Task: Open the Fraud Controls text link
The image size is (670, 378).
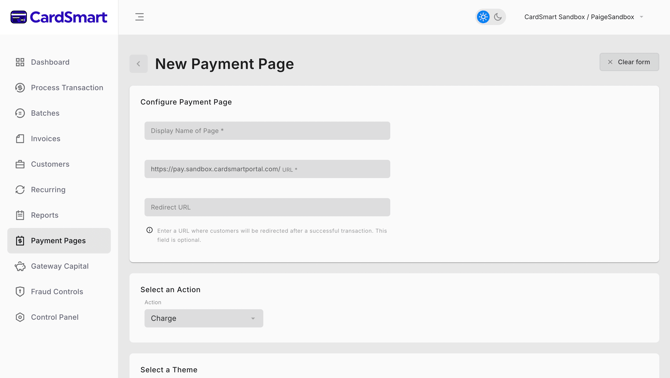Action: click(57, 292)
